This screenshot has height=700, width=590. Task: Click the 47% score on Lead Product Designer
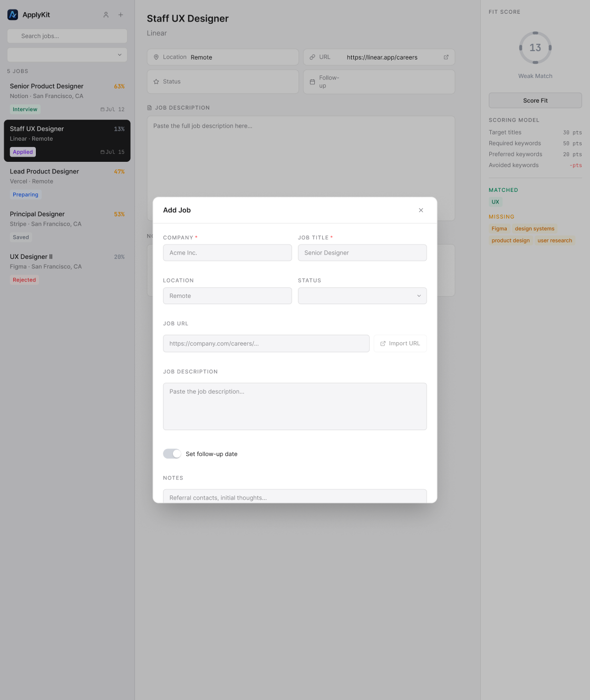coord(120,172)
